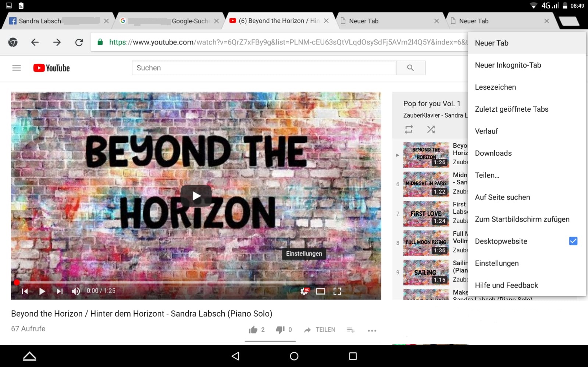
Task: Click the green padlock security icon
Action: pyautogui.click(x=100, y=42)
